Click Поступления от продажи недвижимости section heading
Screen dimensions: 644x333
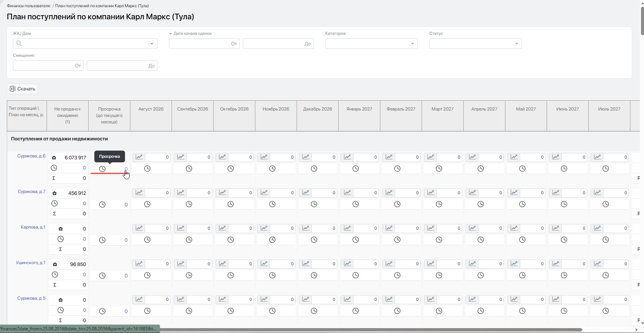pyautogui.click(x=59, y=139)
